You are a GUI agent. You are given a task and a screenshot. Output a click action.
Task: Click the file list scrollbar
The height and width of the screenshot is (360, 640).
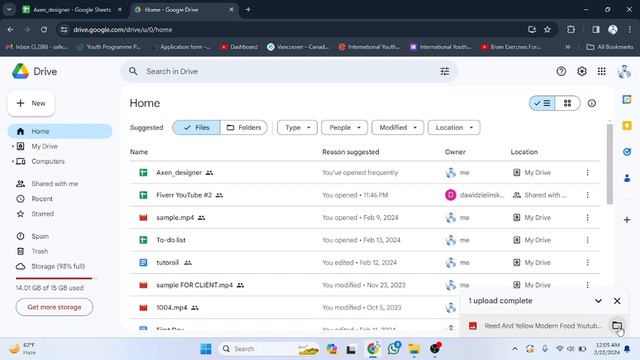[x=609, y=163]
